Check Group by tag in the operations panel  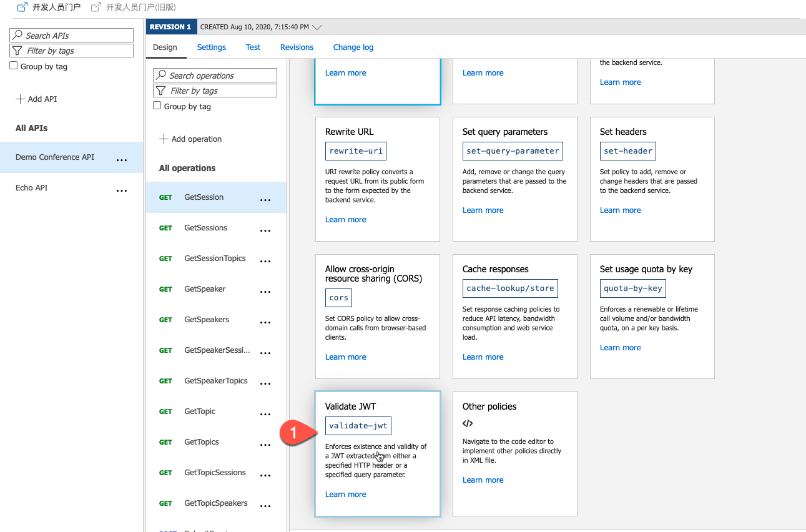coord(157,105)
